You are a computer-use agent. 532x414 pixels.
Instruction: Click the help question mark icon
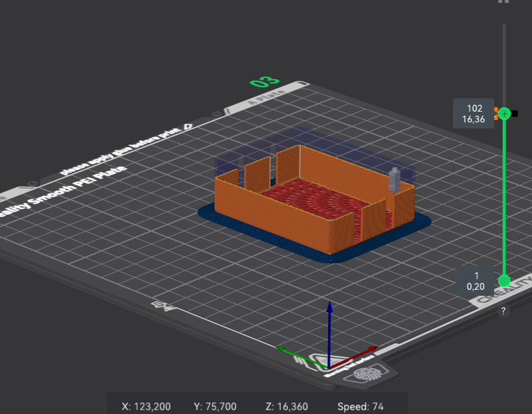(503, 311)
